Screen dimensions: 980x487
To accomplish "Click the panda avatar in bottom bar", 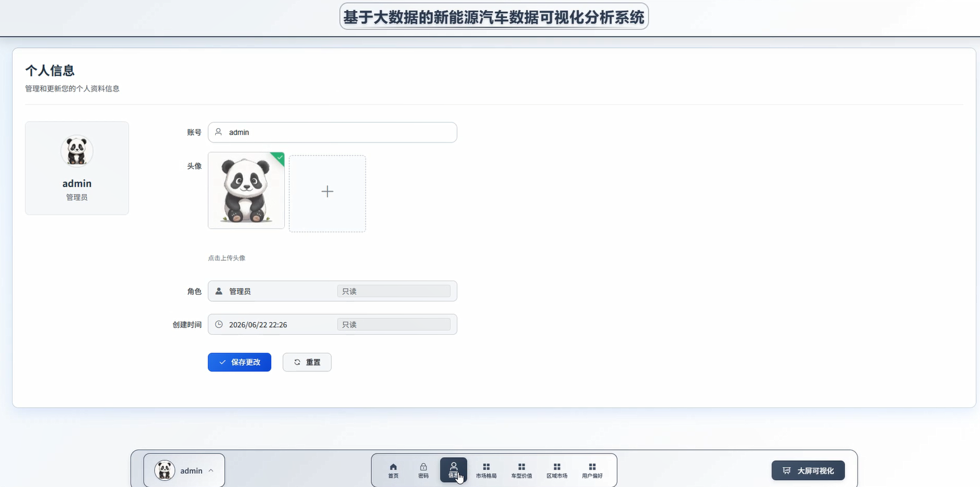I will pyautogui.click(x=165, y=471).
